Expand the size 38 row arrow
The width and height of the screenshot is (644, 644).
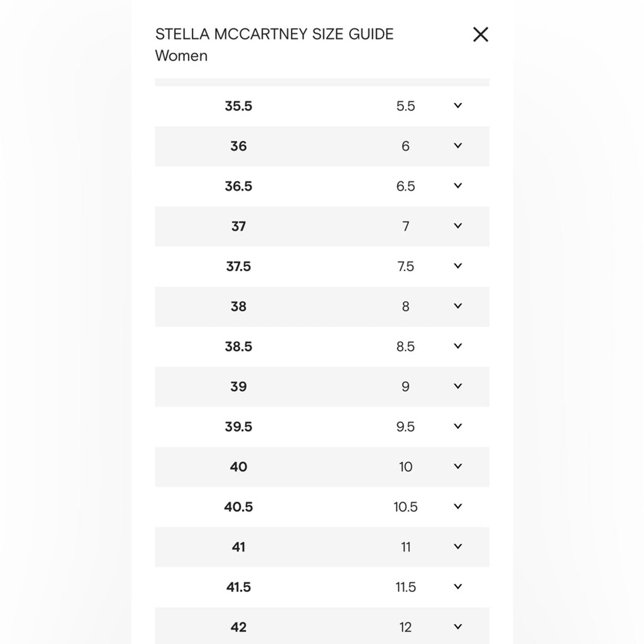click(x=458, y=306)
